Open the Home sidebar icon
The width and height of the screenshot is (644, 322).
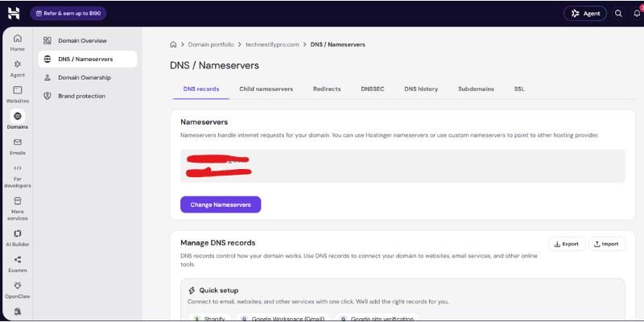(17, 38)
